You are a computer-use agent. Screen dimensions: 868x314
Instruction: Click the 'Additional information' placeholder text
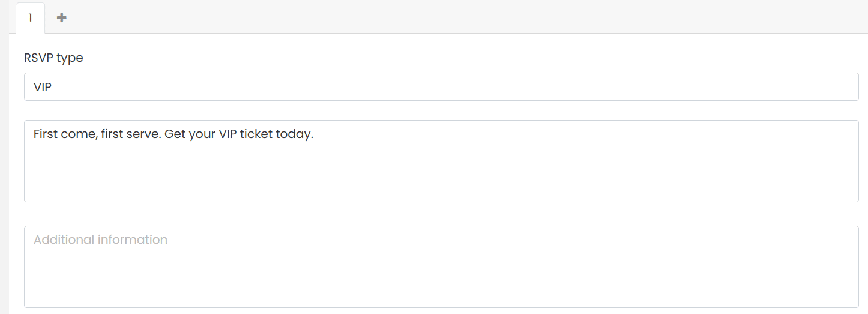click(100, 240)
